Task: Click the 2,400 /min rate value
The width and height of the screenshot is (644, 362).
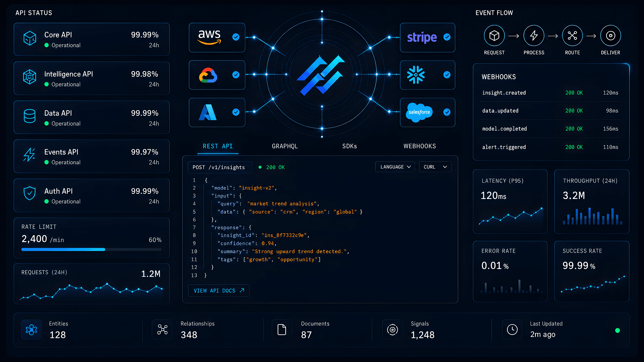Action: [x=43, y=239]
